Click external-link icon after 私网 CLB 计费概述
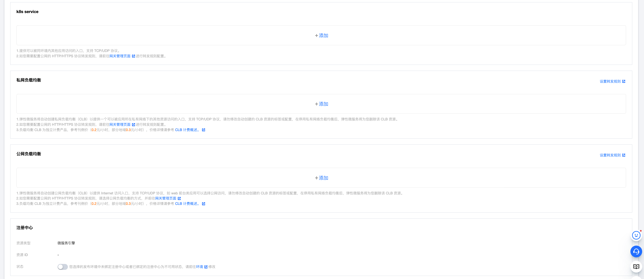The height and width of the screenshot is (279, 644). coord(204,130)
